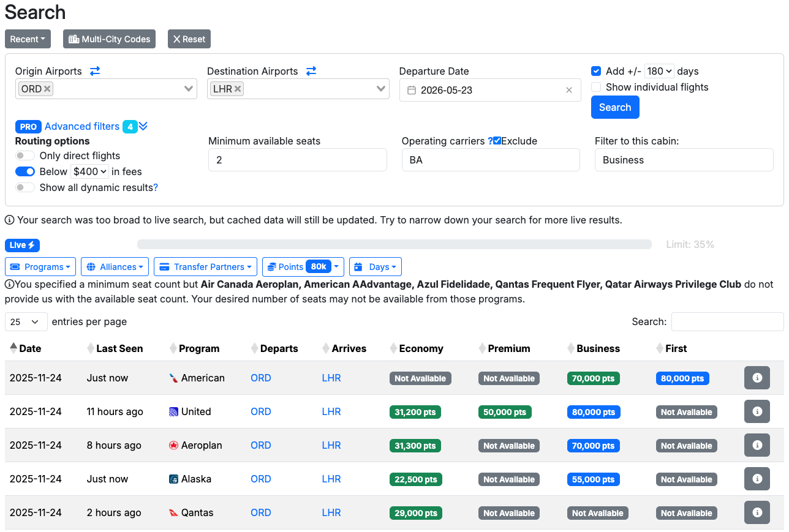Check Show individual flights
The image size is (789, 532).
595,87
